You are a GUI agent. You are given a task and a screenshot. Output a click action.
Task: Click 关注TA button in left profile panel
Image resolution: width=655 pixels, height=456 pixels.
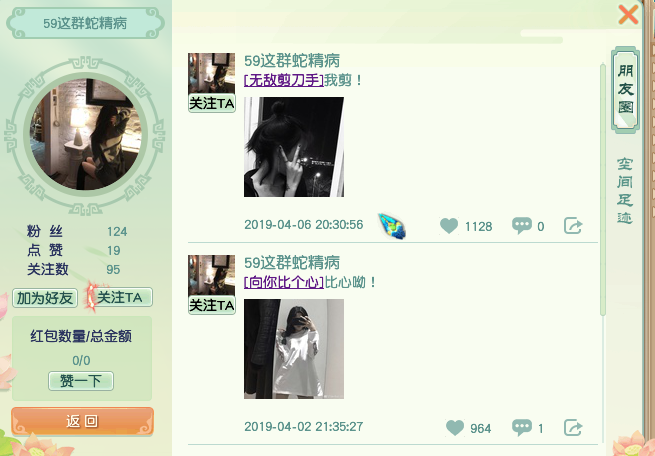tap(120, 297)
